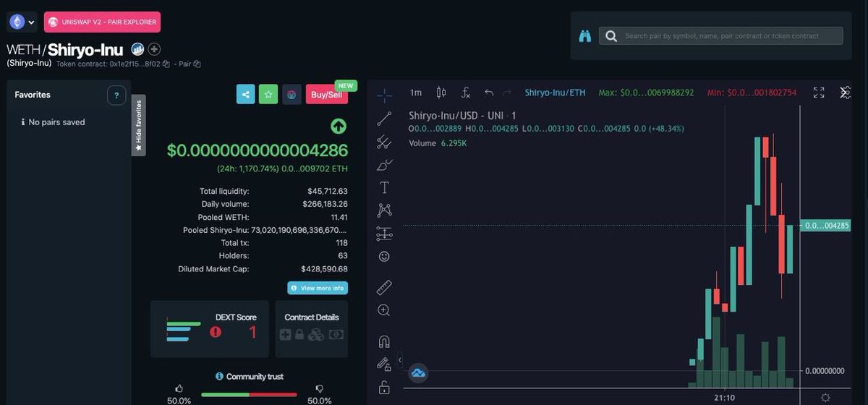Open the Favorites help question mark
The image size is (868, 405).
point(116,95)
